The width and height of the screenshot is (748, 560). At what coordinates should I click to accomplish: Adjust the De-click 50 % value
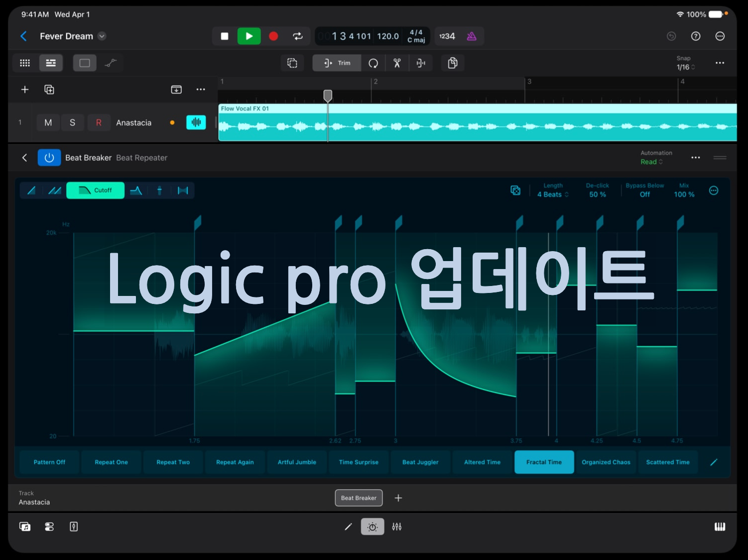pos(598,190)
